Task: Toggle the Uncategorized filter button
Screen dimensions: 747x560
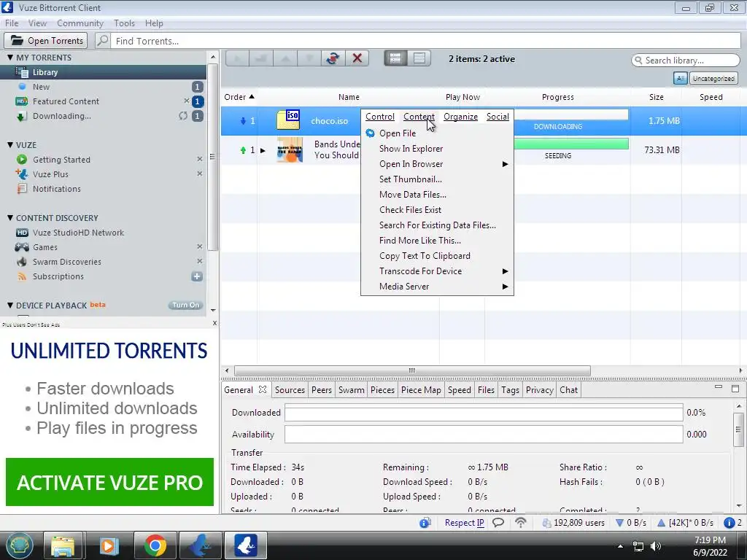Action: [x=713, y=79]
